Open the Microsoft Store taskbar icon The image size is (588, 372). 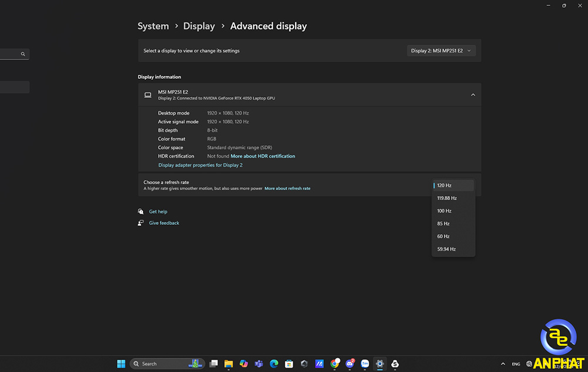289,363
